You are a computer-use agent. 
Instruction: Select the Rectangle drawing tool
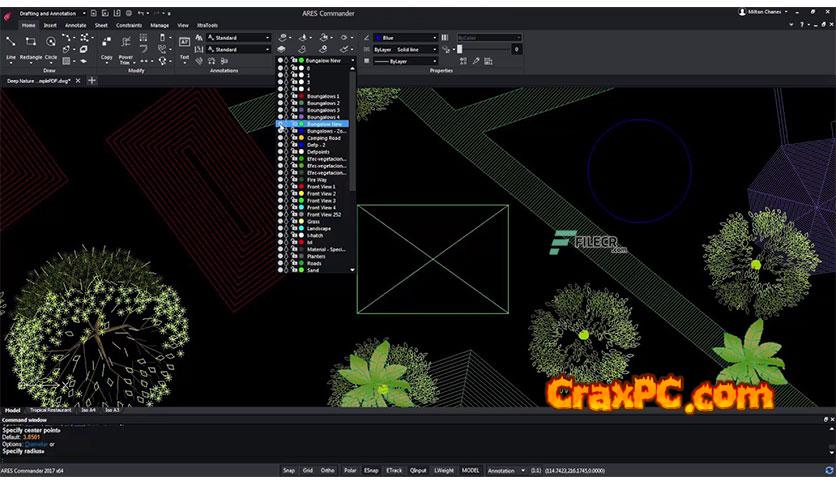pos(31,46)
